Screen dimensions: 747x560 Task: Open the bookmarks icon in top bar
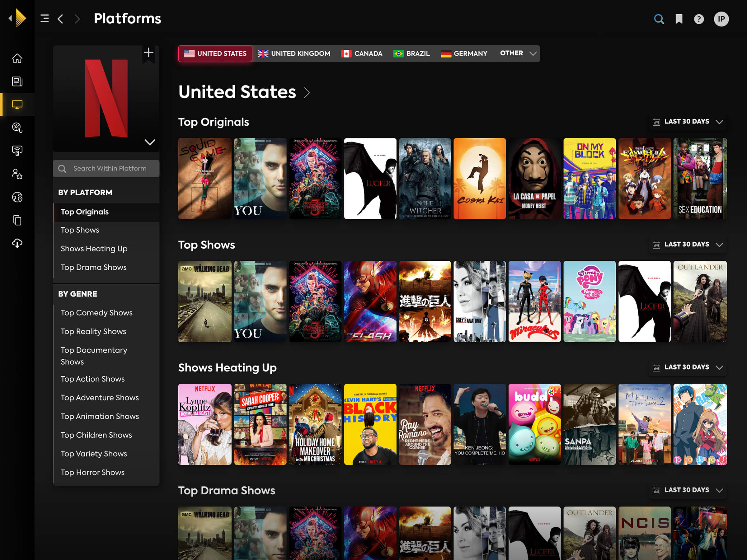(679, 19)
